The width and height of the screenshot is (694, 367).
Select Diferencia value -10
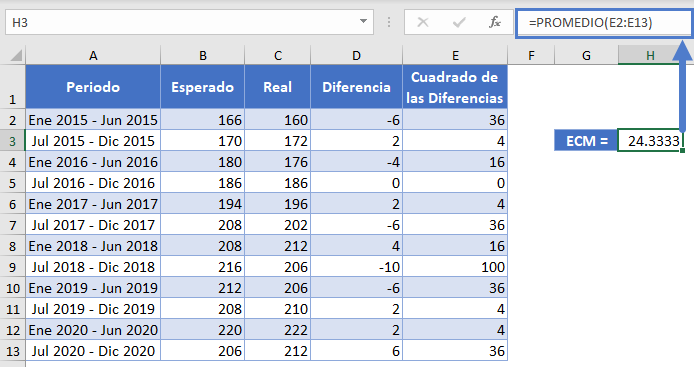[x=356, y=267]
